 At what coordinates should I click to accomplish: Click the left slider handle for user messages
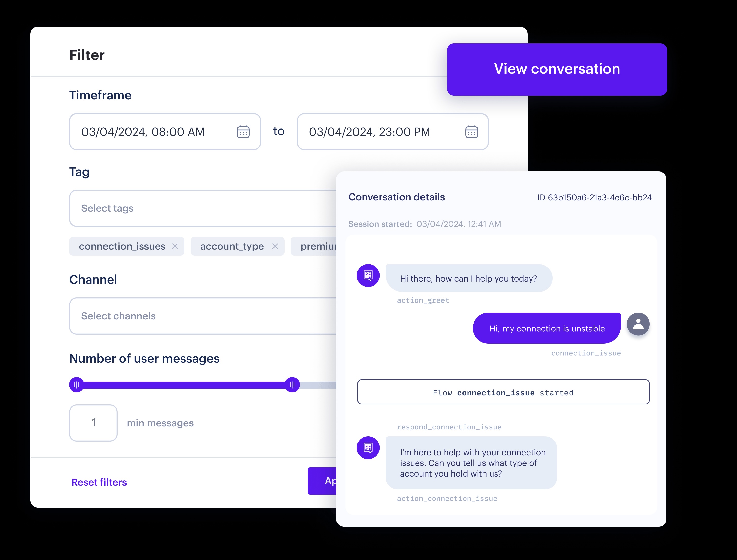[77, 385]
